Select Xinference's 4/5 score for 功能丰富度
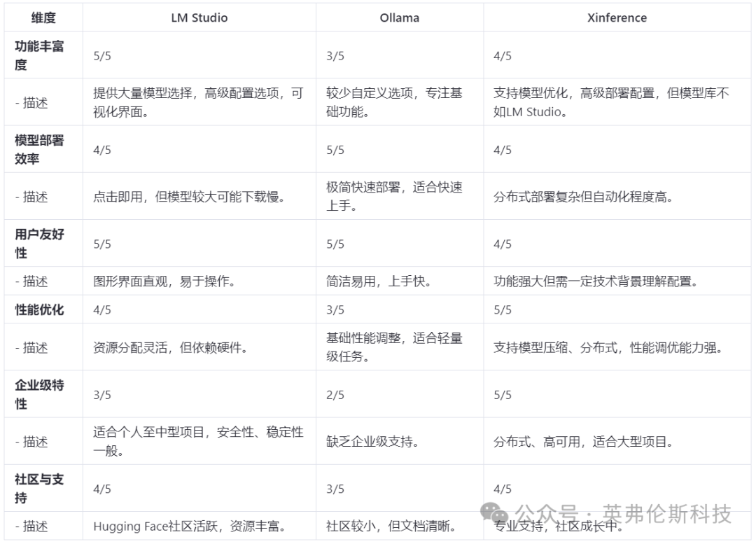Viewport: 756px width, 544px height. 503,56
